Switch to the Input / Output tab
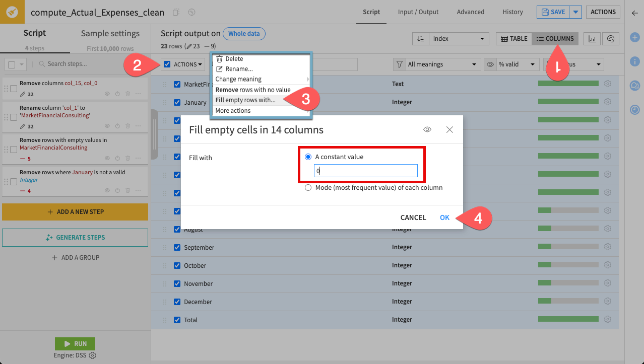This screenshot has width=644, height=364. coord(418,12)
